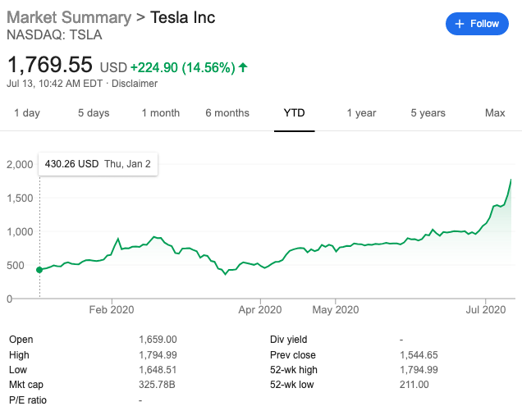Click the green data point on chart
522x420 pixels.
click(x=39, y=269)
